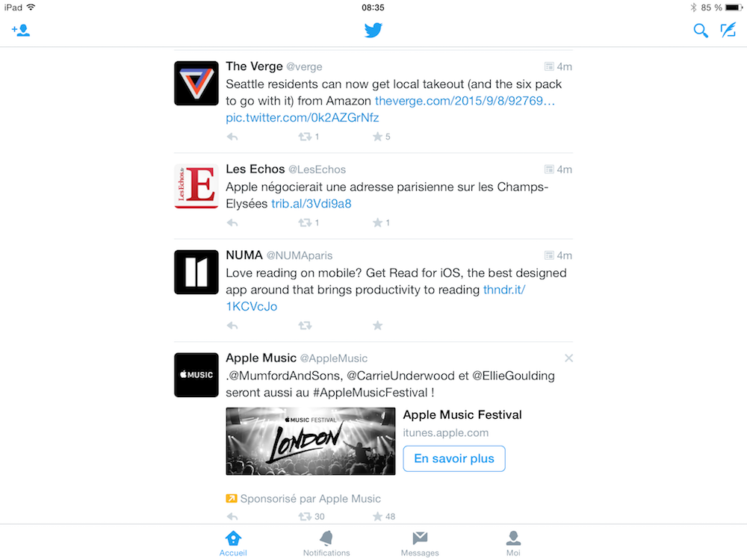
Task: Tap The Verge profile avatar
Action: [x=196, y=84]
